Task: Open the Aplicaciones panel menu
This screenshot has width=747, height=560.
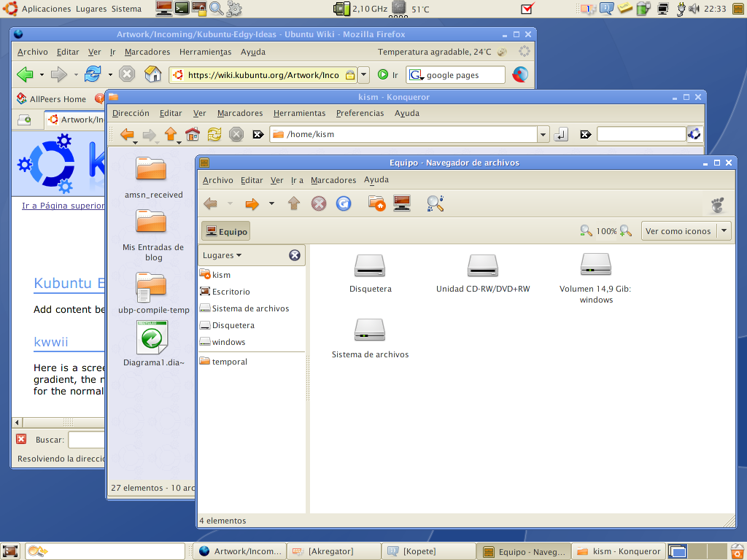Action: [46, 9]
